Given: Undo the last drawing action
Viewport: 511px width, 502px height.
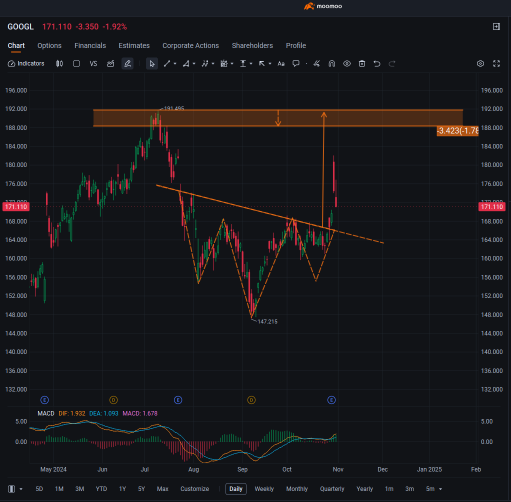Looking at the screenshot, I should click(377, 64).
